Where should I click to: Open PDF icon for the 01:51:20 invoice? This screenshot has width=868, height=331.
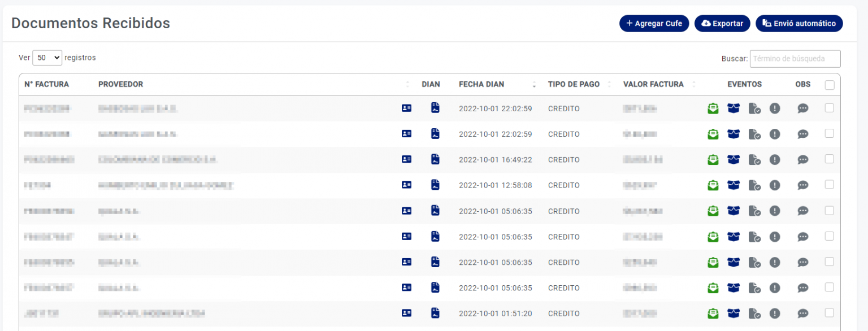click(435, 313)
